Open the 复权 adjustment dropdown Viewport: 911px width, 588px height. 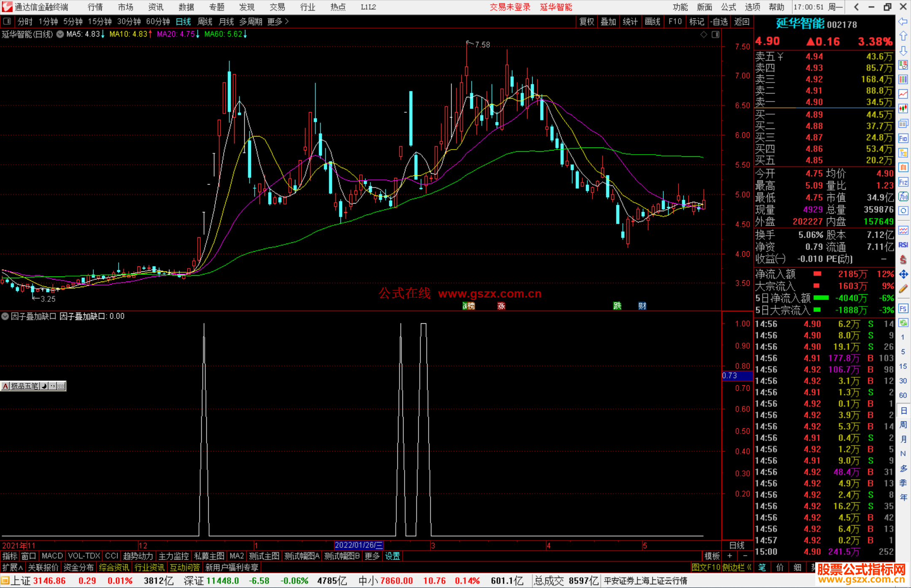[587, 21]
